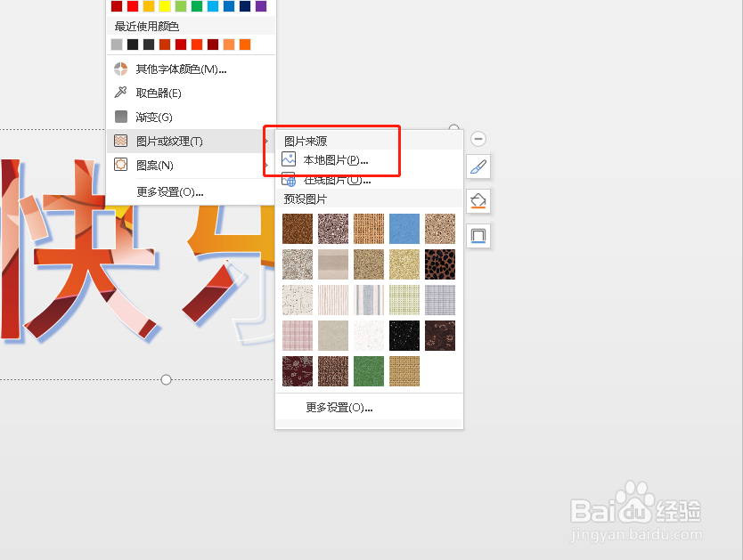Click the bottom resize handle of text box
The width and height of the screenshot is (743, 560).
pos(166,379)
